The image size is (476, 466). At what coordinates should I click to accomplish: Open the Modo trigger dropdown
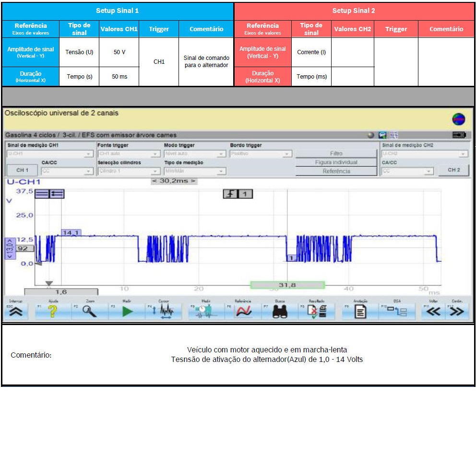click(x=195, y=154)
